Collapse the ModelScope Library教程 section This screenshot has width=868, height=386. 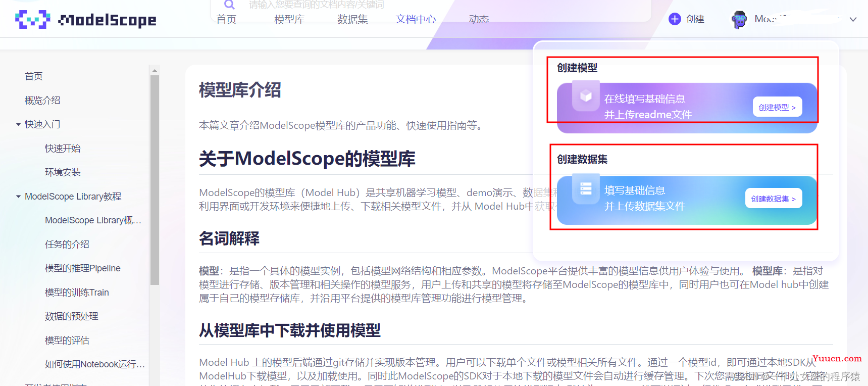[19, 197]
